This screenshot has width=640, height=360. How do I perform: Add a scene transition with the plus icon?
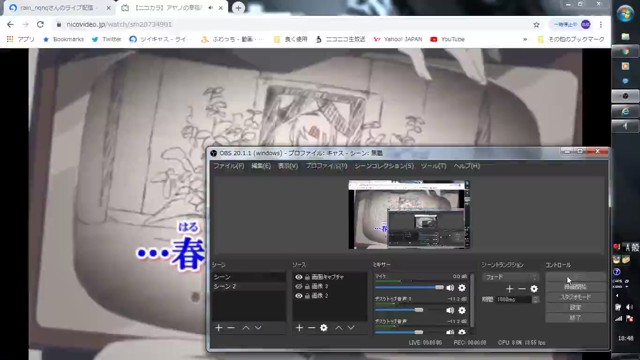point(509,289)
